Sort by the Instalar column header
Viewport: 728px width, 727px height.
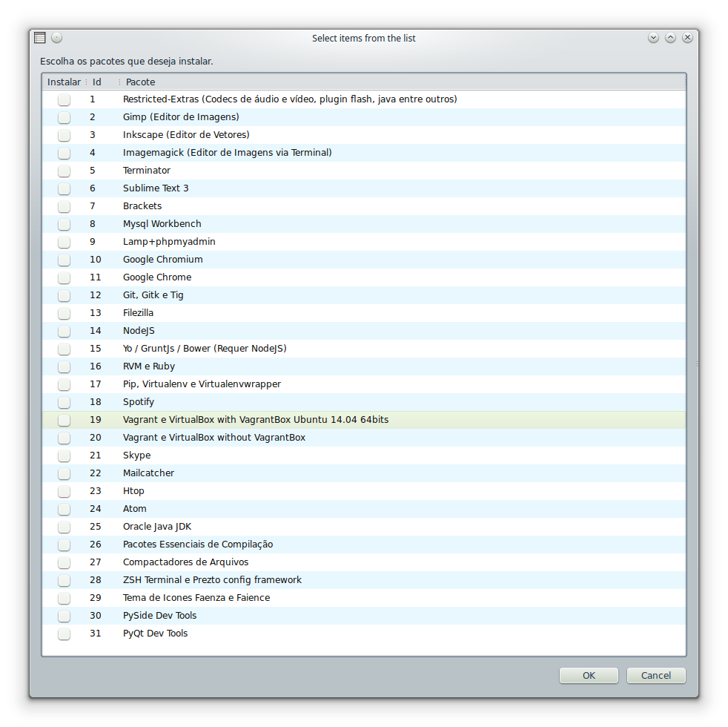coord(64,82)
